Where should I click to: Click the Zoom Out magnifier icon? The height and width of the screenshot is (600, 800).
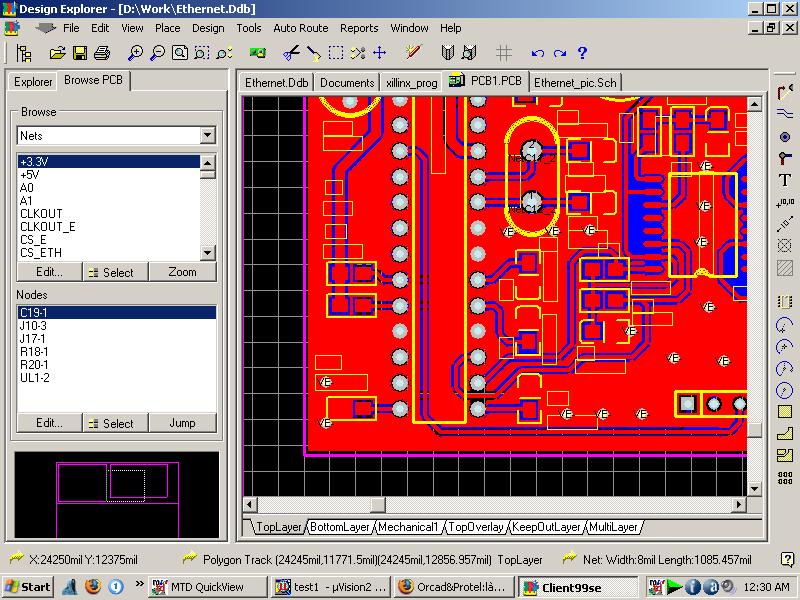pyautogui.click(x=158, y=53)
